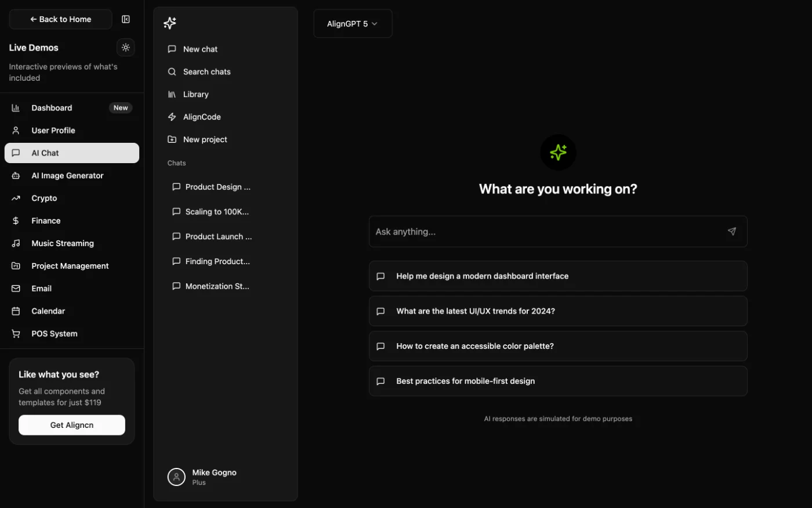The image size is (812, 508).
Task: Click the Live Demos heading
Action: tap(34, 48)
